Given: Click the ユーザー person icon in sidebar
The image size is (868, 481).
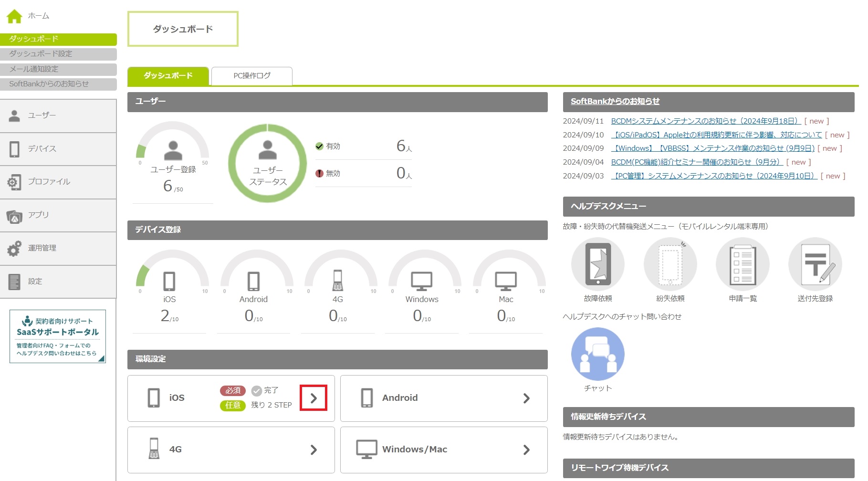Looking at the screenshot, I should point(15,115).
